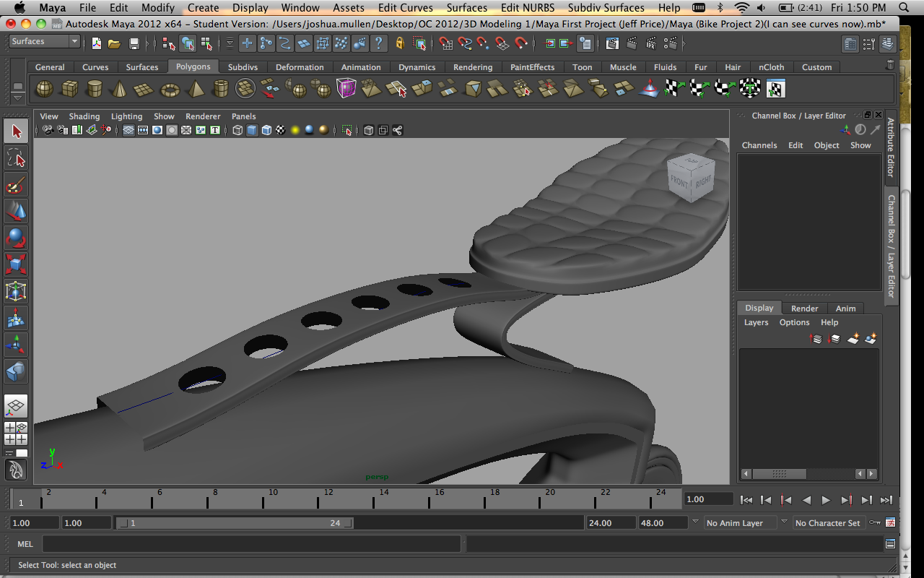Open the Layers menu in Layer Editor
Image resolution: width=924 pixels, height=578 pixels.
pos(756,322)
